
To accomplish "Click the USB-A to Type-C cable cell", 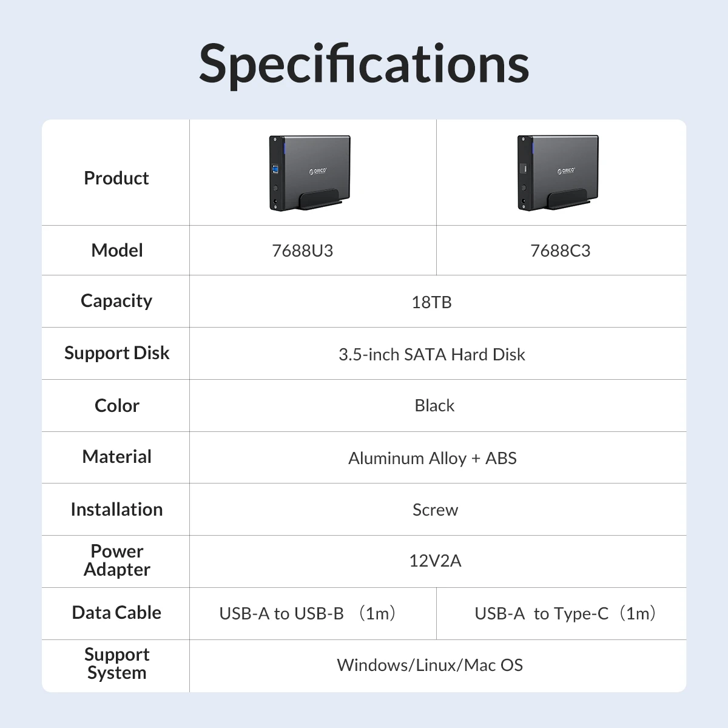I will click(x=565, y=613).
